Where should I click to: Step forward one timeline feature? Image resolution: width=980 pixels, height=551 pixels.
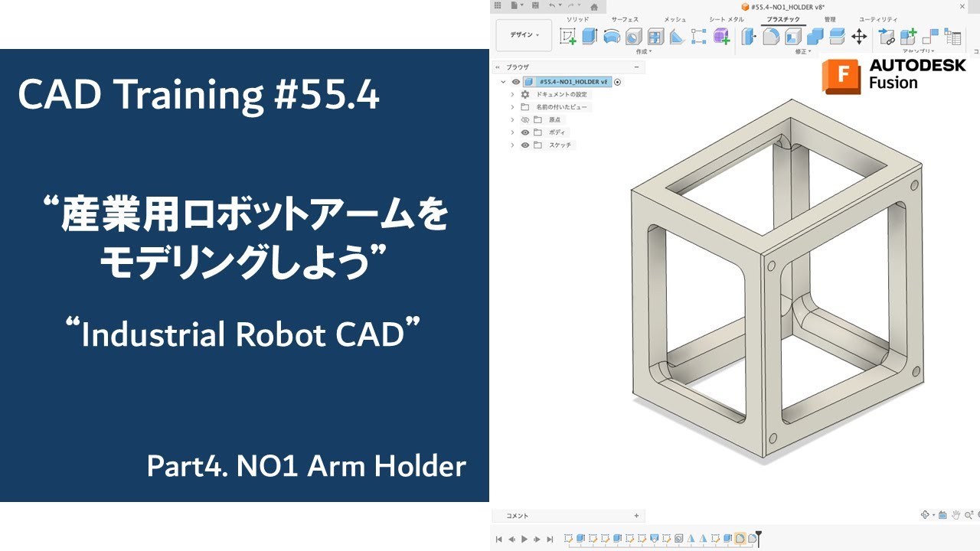tap(537, 540)
